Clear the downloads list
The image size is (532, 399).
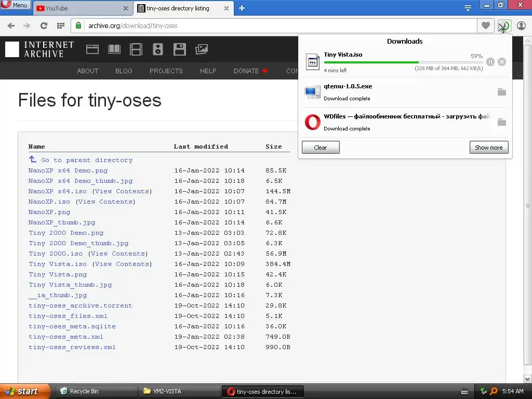321,147
